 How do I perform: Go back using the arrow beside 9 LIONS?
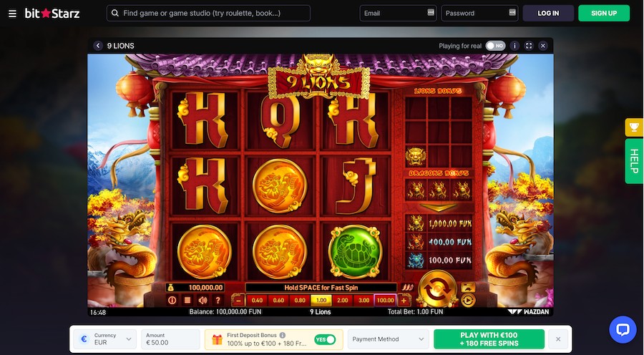[x=98, y=46]
